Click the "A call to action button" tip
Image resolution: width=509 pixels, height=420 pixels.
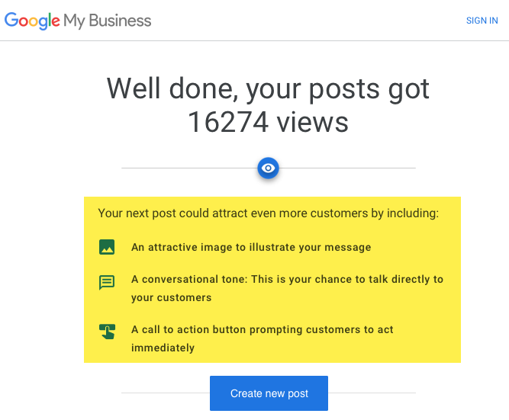point(263,329)
